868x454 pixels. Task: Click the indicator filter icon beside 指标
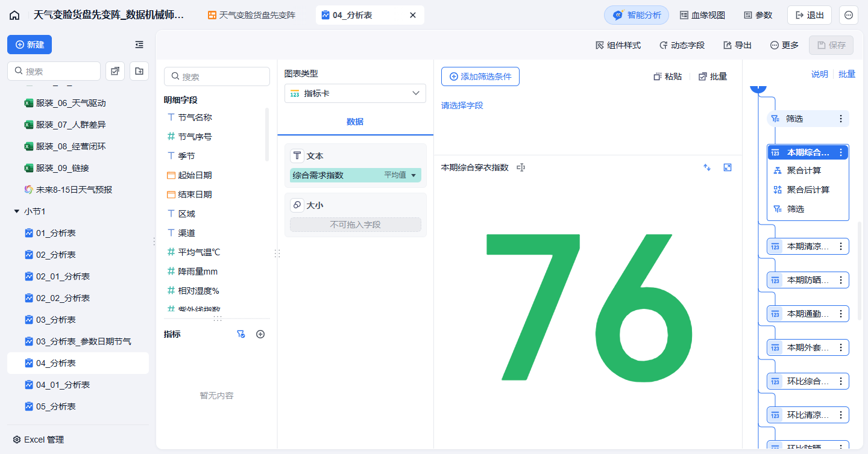coord(241,334)
